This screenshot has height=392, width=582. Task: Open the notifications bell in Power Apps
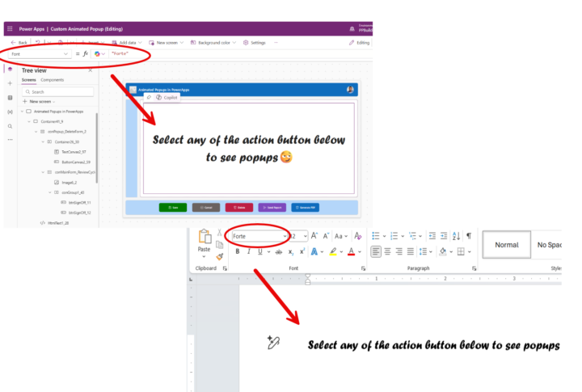352,28
